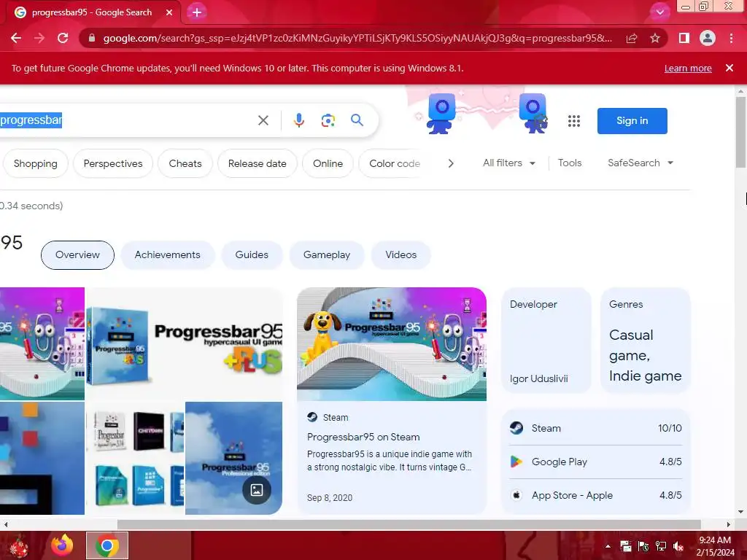Image resolution: width=747 pixels, height=560 pixels.
Task: Open the Genres Casual game card
Action: pyautogui.click(x=646, y=341)
